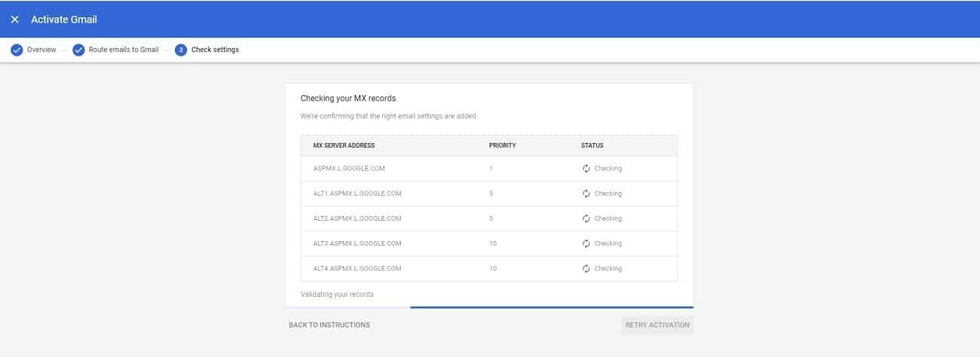Select the ASPMX.L.GOOGLE.COM server address
The image size is (980, 357).
349,169
